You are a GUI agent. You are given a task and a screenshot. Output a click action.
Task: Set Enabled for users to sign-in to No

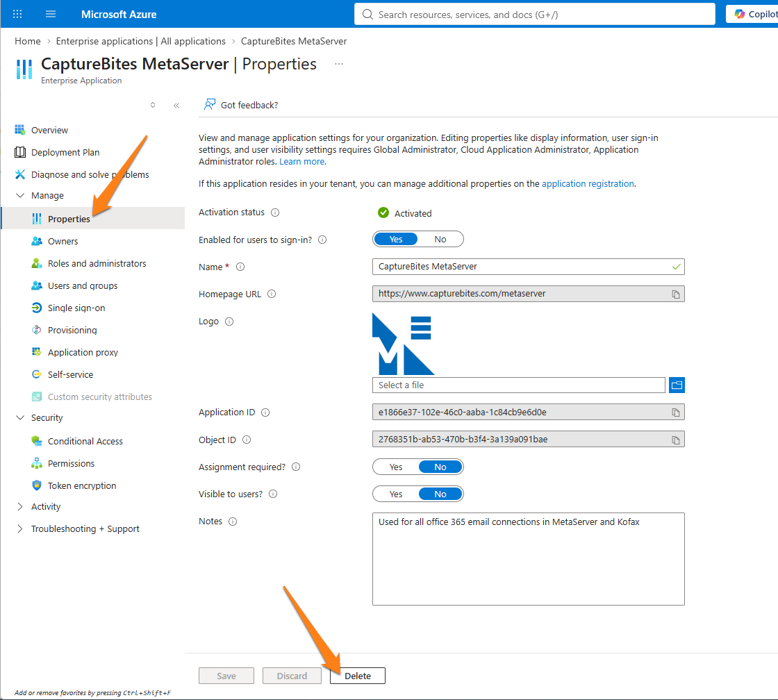click(440, 239)
